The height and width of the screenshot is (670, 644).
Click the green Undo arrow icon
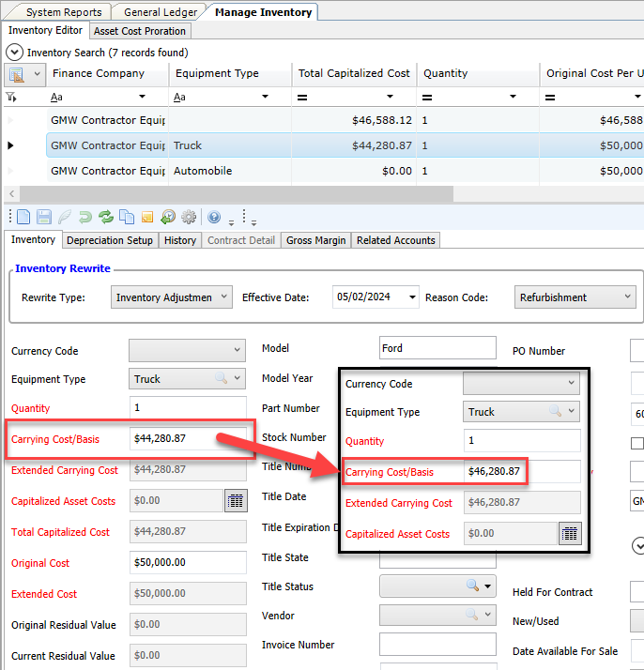coord(85,218)
